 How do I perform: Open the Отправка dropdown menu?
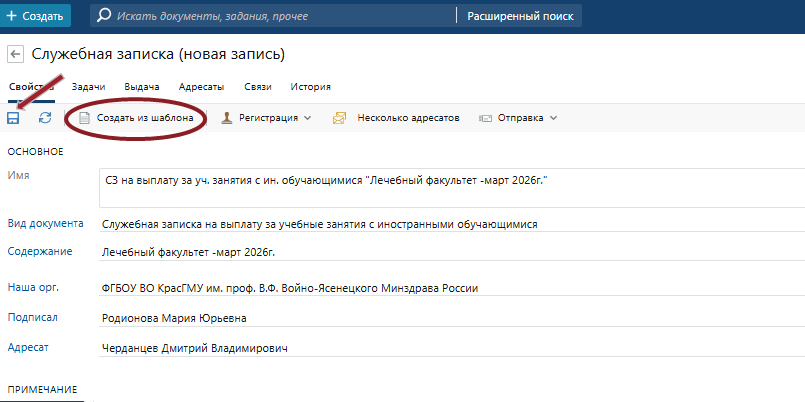click(x=517, y=118)
